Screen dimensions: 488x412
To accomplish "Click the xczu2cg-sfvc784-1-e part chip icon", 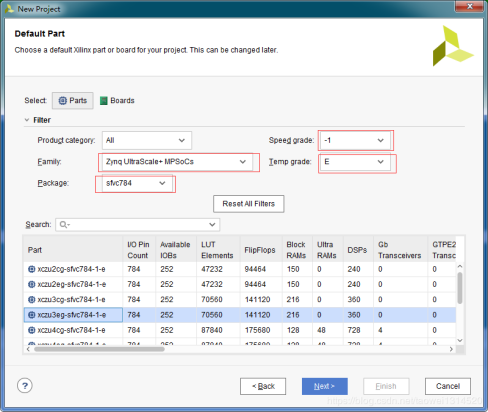I will [x=32, y=269].
